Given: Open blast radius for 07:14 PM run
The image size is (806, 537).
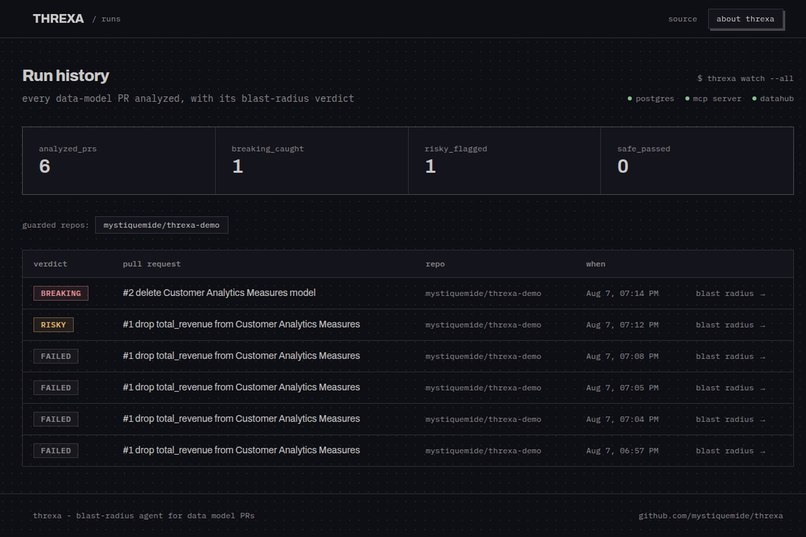Looking at the screenshot, I should (730, 293).
